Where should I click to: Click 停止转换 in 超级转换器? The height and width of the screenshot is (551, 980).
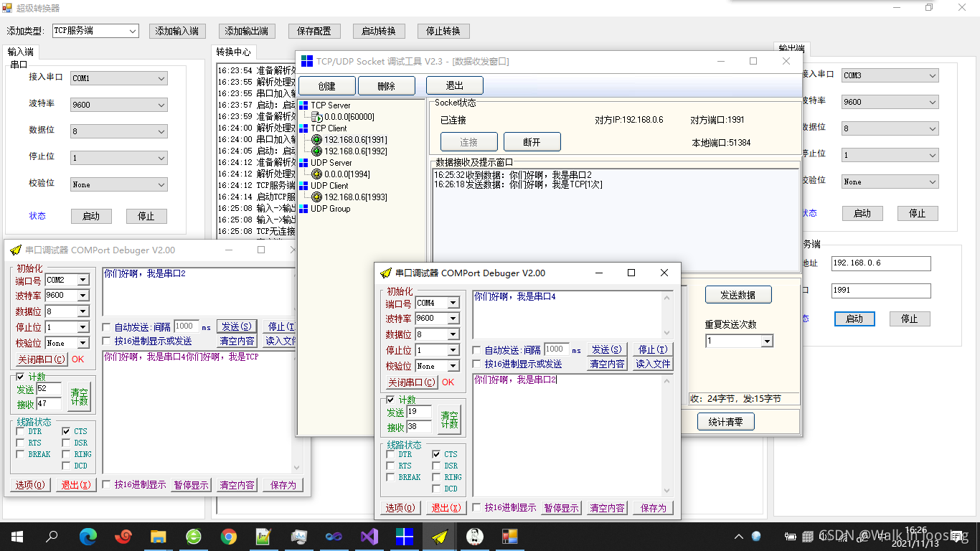coord(443,31)
